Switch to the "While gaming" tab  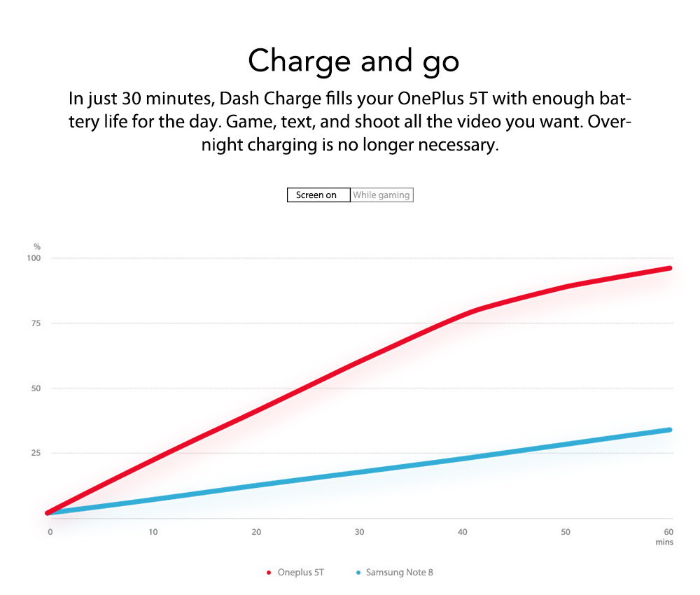[x=381, y=195]
